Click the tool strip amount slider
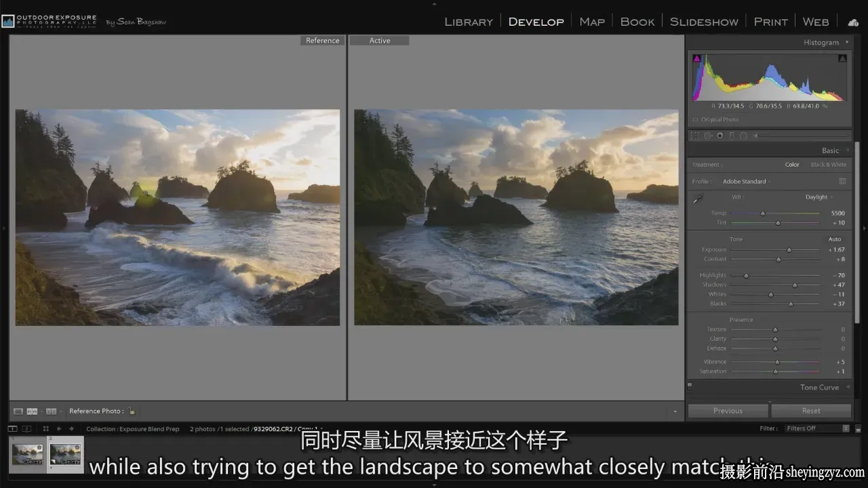 click(x=800, y=136)
